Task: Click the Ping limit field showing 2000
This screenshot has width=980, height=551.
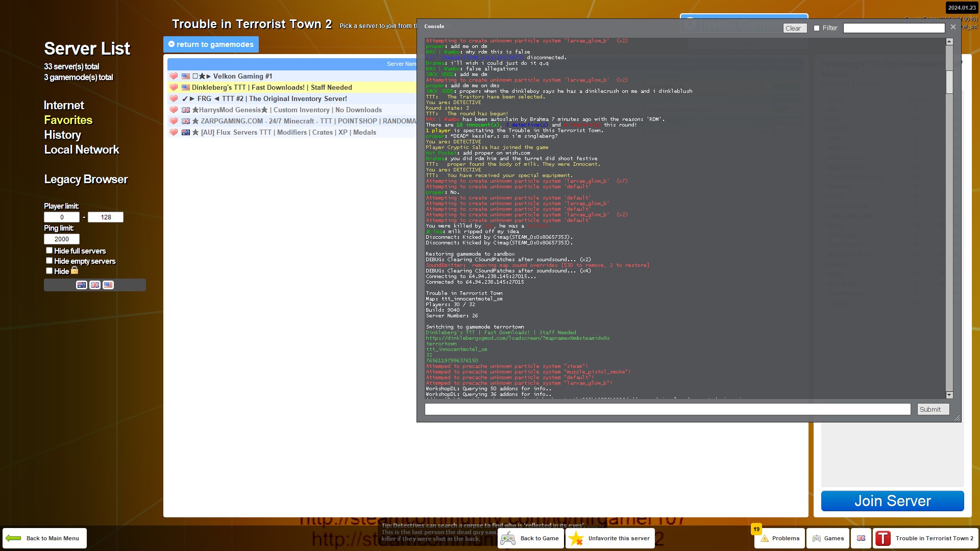Action: coord(62,239)
